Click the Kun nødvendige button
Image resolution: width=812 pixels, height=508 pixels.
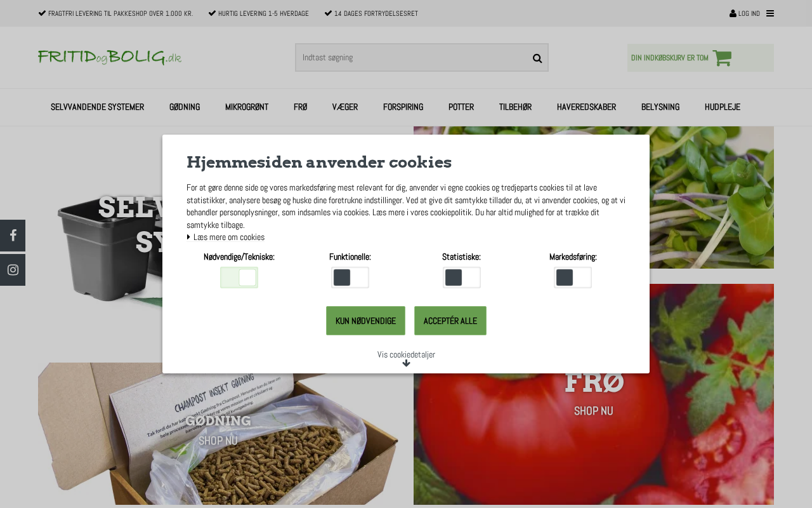365,321
